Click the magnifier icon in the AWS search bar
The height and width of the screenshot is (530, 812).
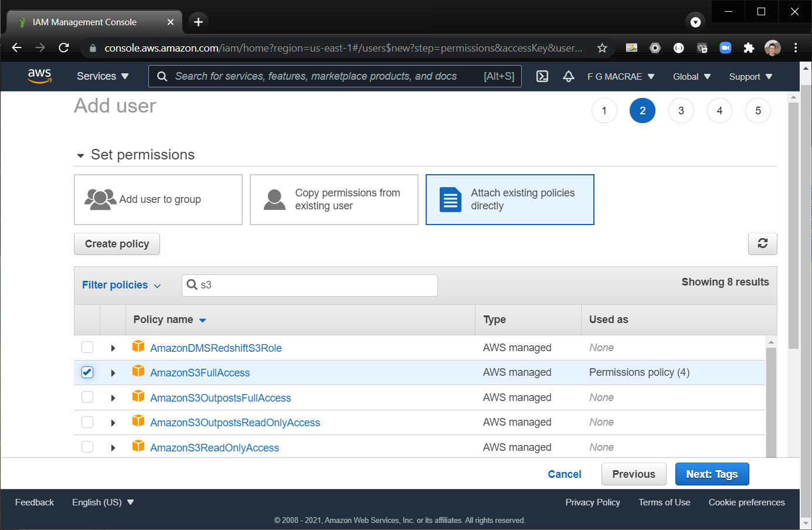[x=162, y=76]
